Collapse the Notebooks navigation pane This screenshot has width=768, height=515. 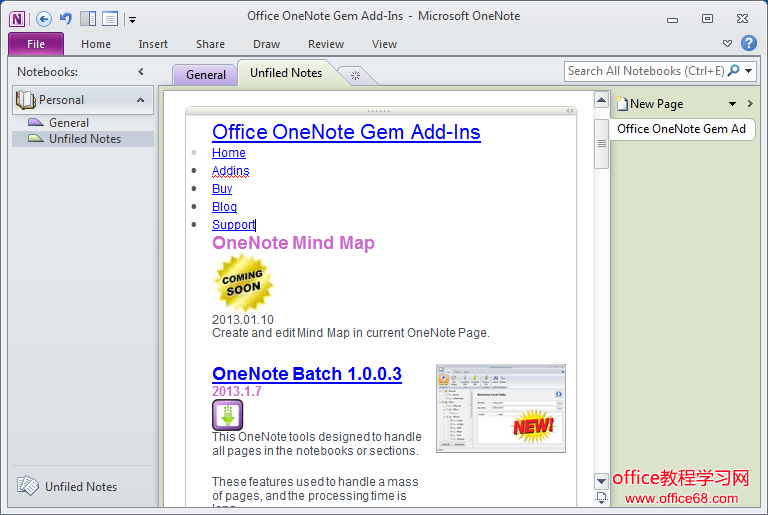click(141, 72)
